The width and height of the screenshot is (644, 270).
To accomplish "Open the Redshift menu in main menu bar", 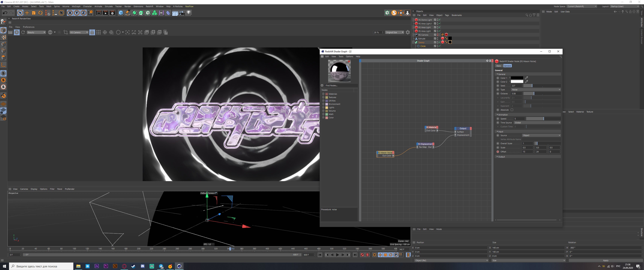I will coord(150,7).
